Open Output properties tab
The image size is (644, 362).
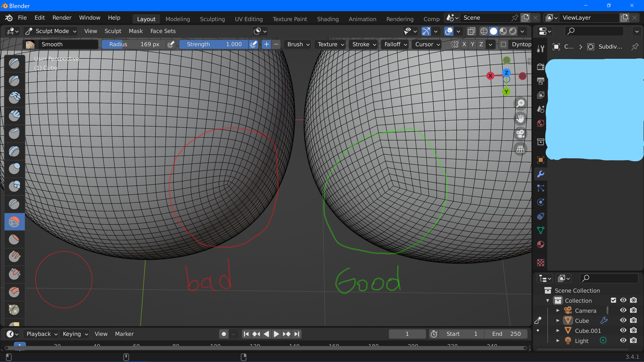[x=541, y=81]
